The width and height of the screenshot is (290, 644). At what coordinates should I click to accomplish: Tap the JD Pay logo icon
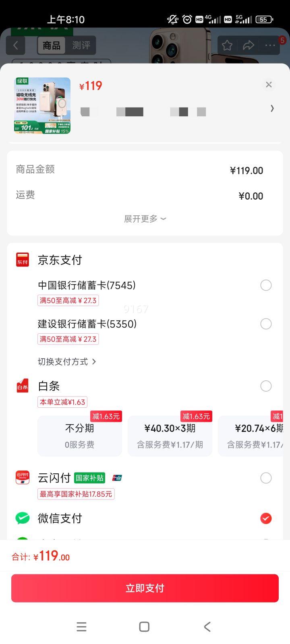23,260
